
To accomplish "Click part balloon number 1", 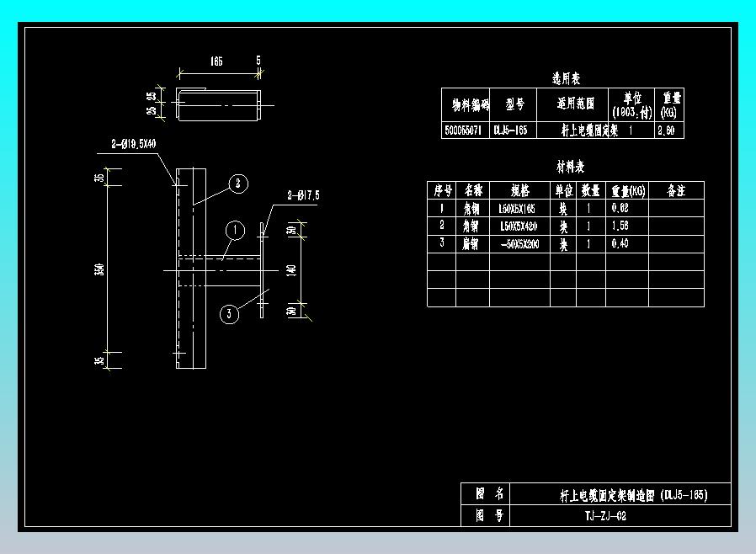I will coord(235,230).
